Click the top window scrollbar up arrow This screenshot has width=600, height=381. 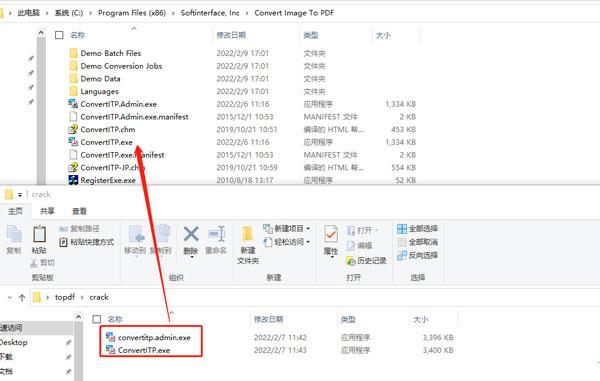pyautogui.click(x=41, y=33)
